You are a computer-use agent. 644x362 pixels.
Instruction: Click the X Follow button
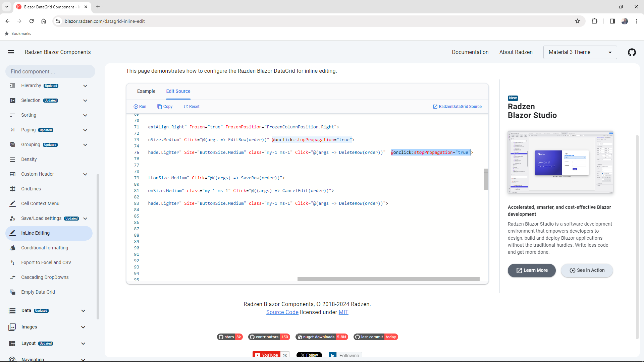[x=309, y=355]
